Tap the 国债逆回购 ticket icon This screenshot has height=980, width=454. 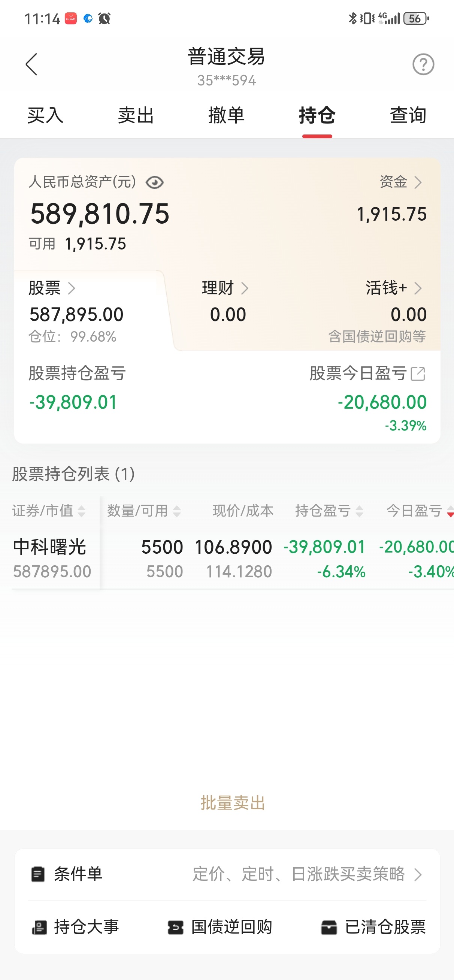(175, 927)
